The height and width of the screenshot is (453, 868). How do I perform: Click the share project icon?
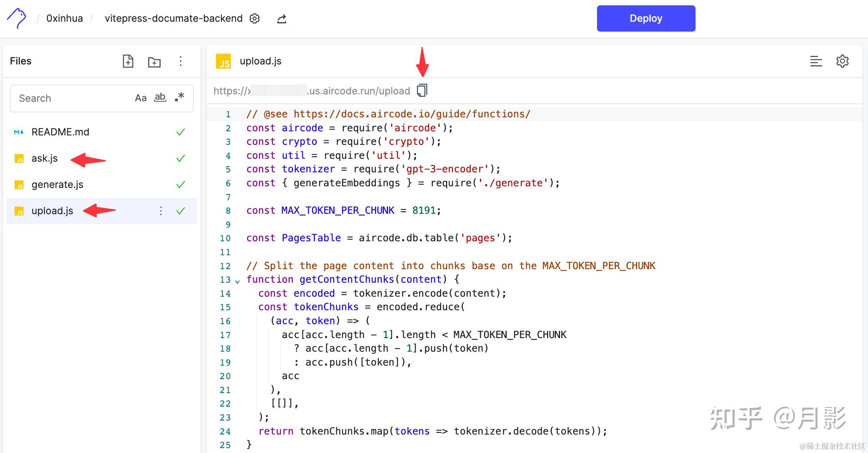point(281,18)
